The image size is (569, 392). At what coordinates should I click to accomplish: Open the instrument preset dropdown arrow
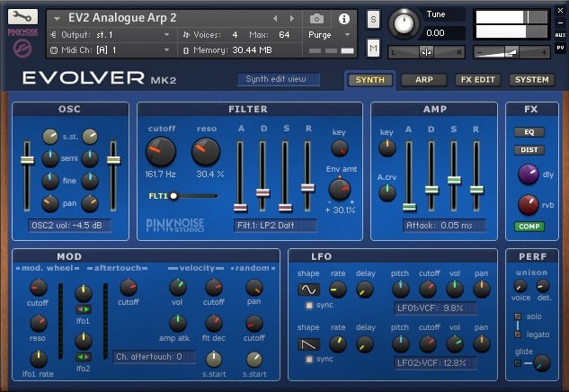(x=57, y=18)
